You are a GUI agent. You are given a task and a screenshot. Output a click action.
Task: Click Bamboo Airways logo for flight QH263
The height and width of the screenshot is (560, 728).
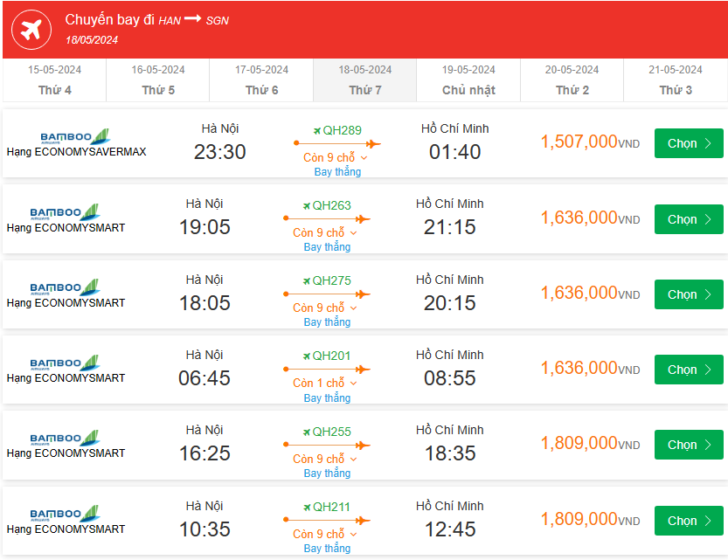[66, 212]
